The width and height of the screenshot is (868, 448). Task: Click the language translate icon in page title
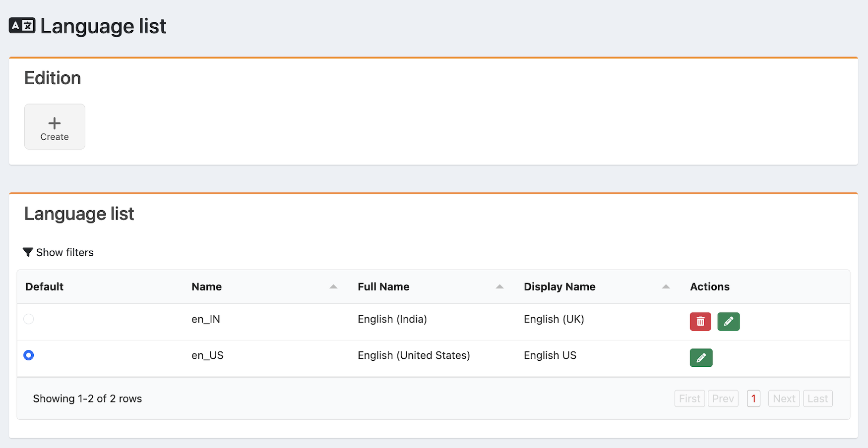pyautogui.click(x=22, y=26)
